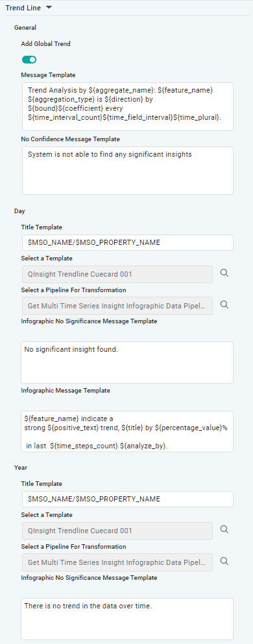Edit the 'No significant insight found.' text area
Viewport: 253px width, 644px height.
(x=127, y=362)
